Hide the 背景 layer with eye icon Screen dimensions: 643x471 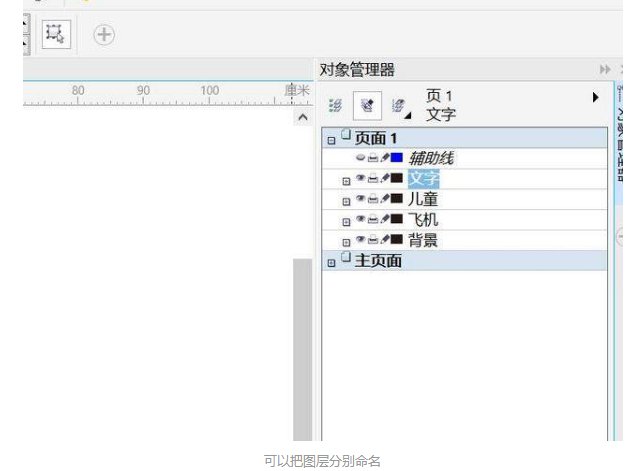pos(360,239)
